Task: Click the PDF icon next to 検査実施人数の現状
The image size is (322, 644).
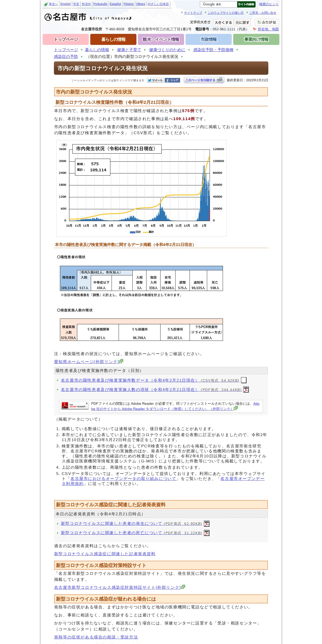Action: point(246,389)
